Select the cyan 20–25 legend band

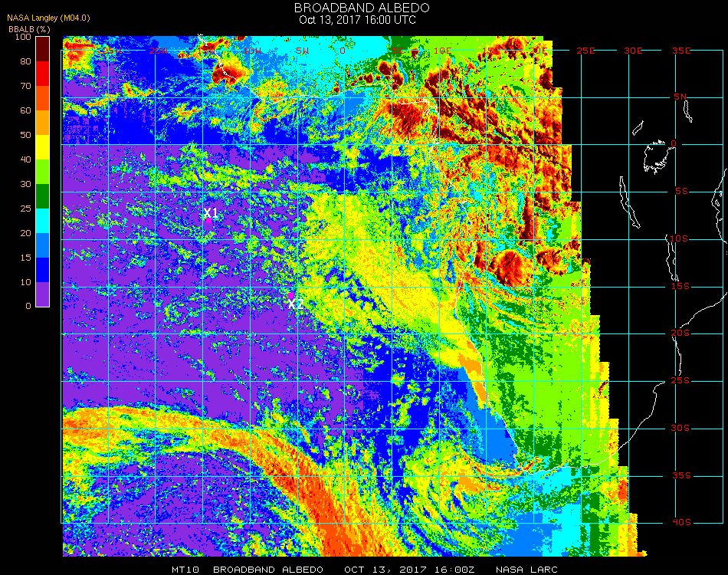pos(42,221)
